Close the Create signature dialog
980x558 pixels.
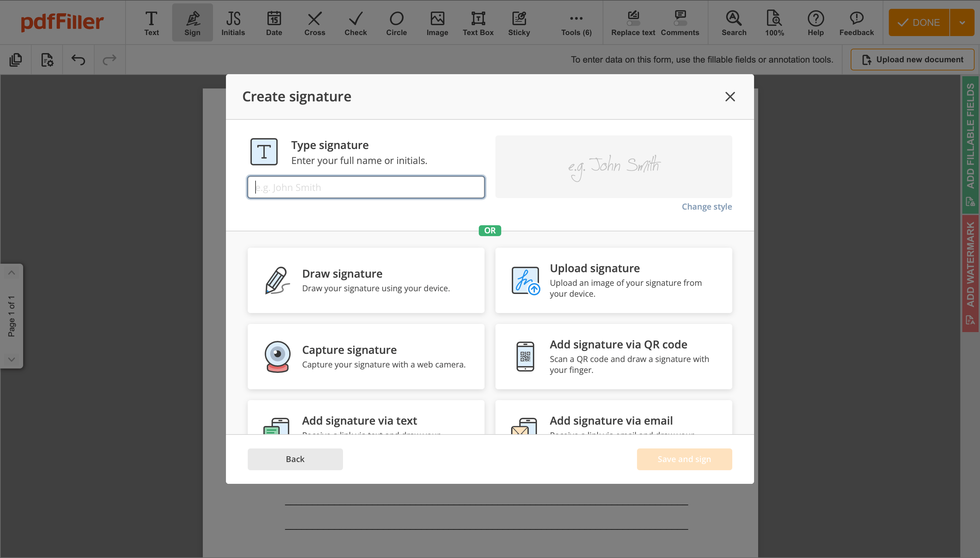(x=730, y=97)
